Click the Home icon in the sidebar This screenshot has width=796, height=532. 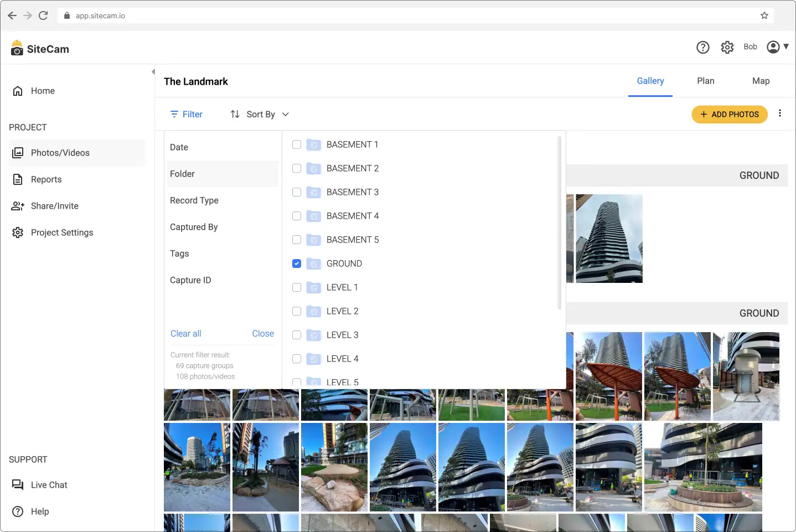click(18, 91)
